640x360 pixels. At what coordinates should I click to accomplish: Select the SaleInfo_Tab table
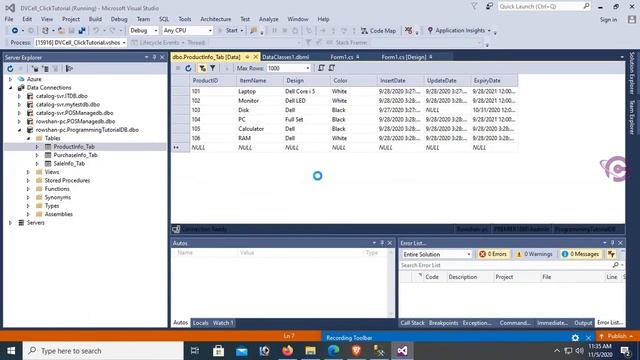tap(69, 164)
